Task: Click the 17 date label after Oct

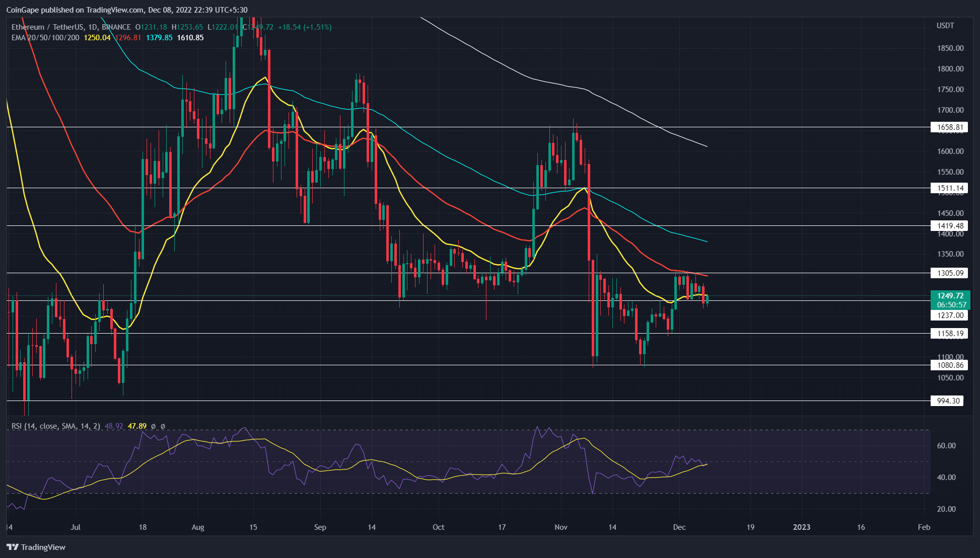Action: point(502,527)
